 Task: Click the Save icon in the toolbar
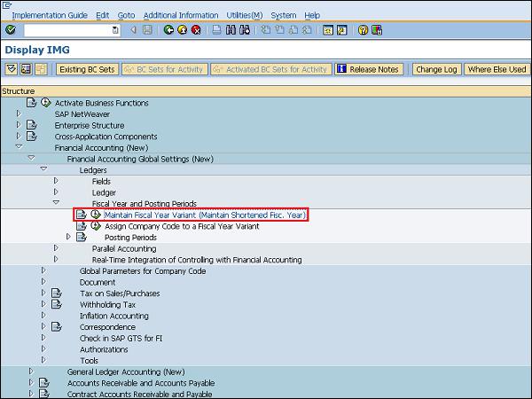tap(147, 30)
